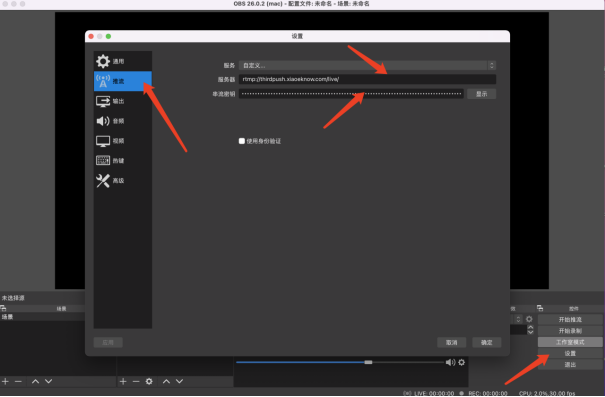Open the 视频 video settings section

point(123,141)
